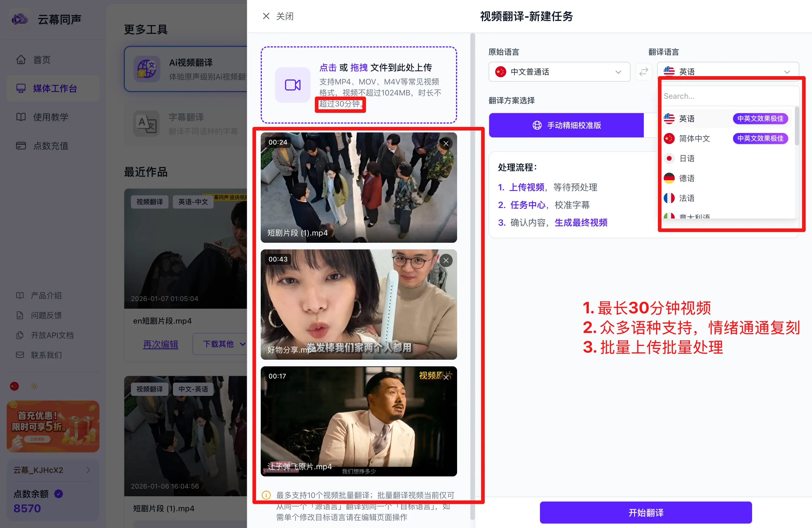Click the sun theme icon in sidebar

point(34,386)
